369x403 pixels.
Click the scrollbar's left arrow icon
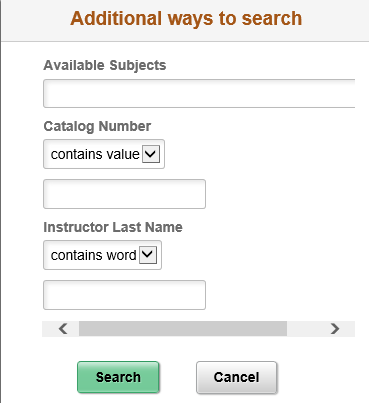63,329
